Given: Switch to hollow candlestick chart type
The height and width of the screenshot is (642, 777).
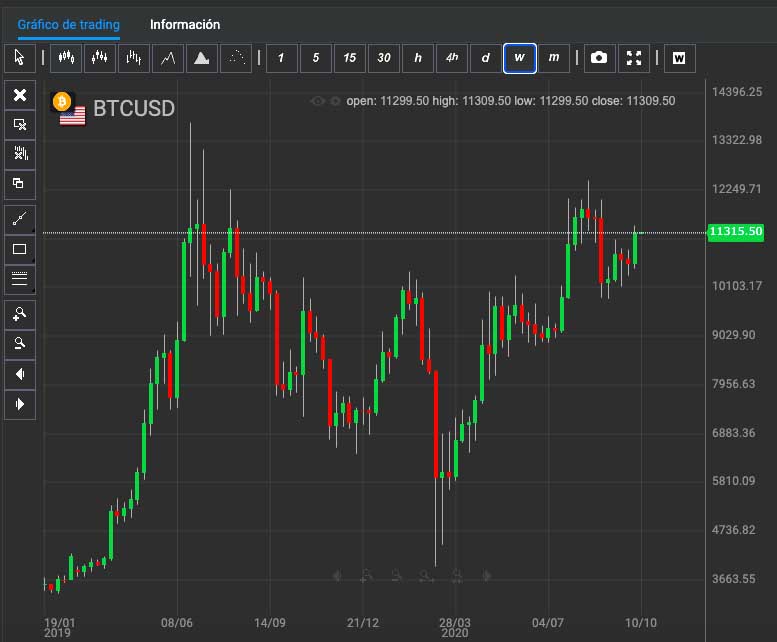Looking at the screenshot, I should click(x=100, y=58).
